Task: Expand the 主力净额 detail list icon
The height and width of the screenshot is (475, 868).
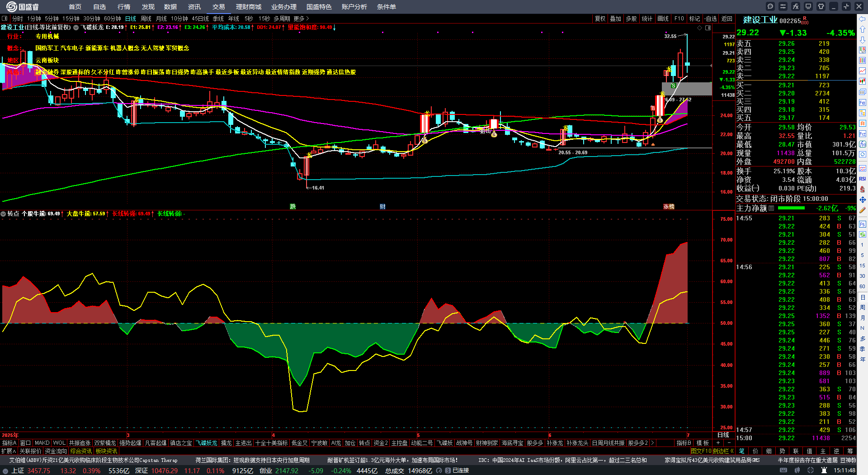Action: click(771, 208)
